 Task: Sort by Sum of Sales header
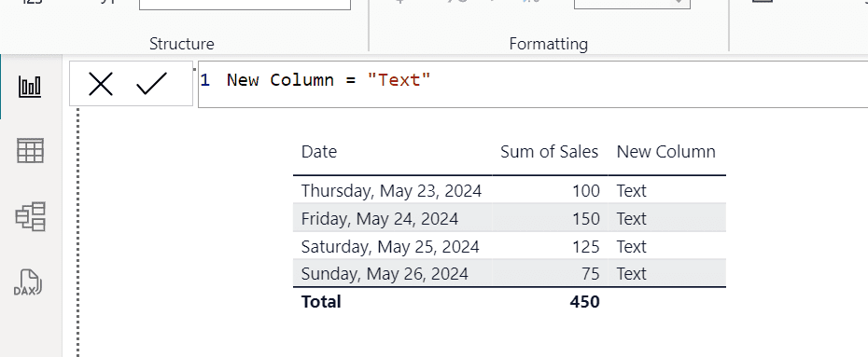[549, 151]
